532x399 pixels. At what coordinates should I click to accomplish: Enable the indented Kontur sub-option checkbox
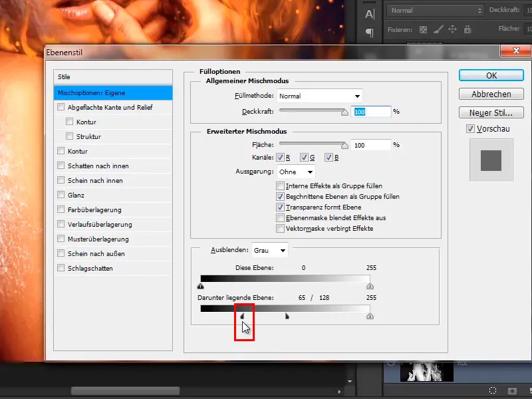click(70, 122)
